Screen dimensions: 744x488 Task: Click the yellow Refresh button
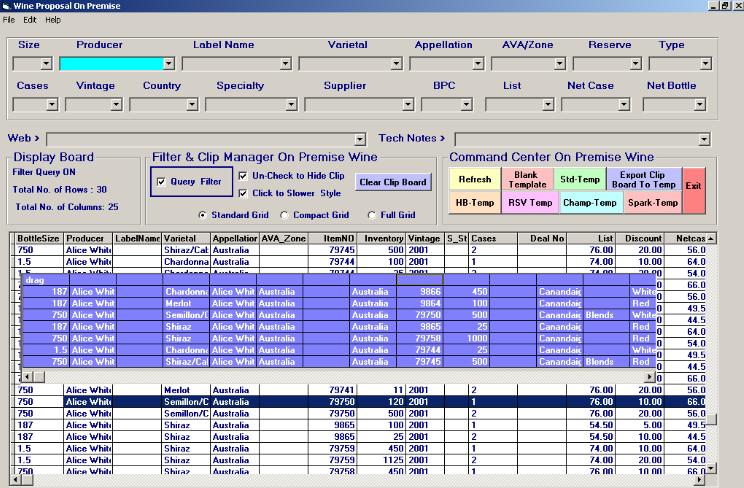coord(474,179)
